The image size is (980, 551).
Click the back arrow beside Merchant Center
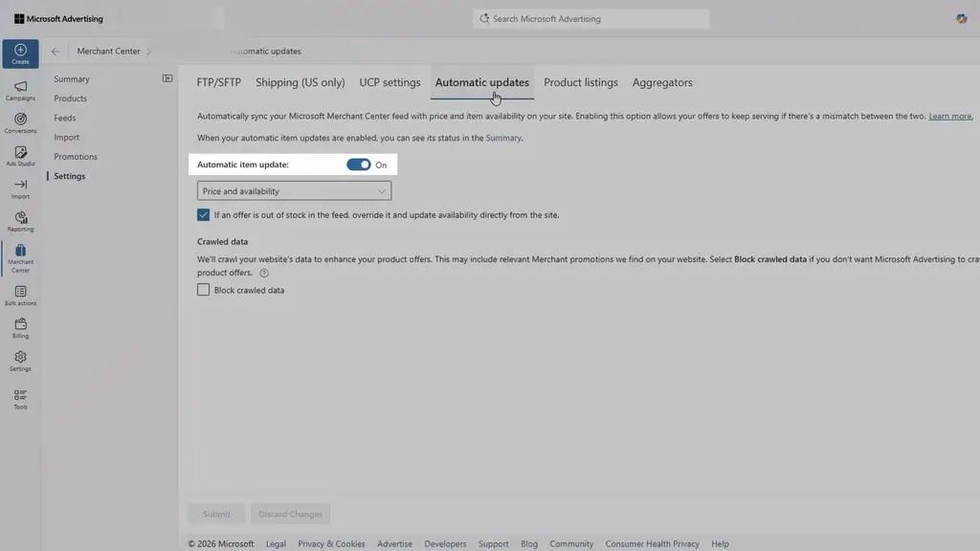coord(56,52)
